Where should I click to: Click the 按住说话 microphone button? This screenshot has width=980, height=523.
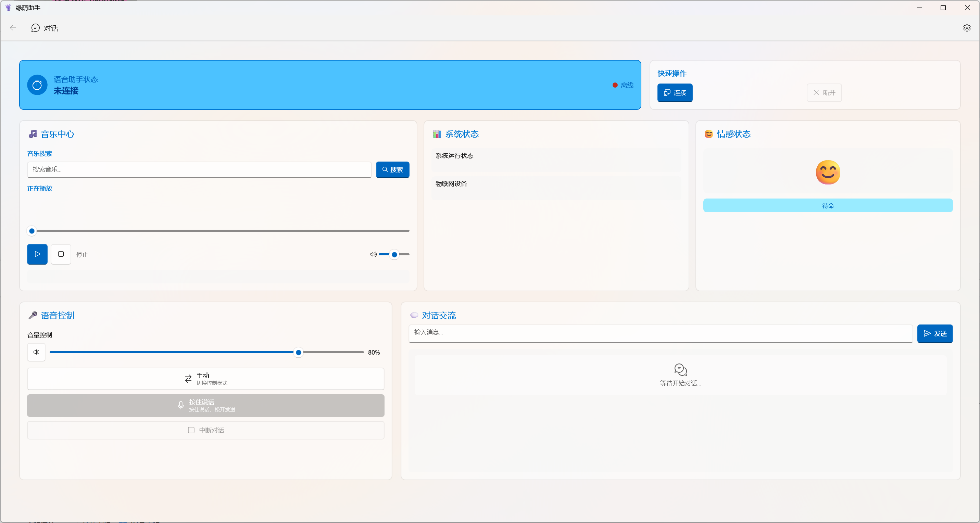[205, 406]
